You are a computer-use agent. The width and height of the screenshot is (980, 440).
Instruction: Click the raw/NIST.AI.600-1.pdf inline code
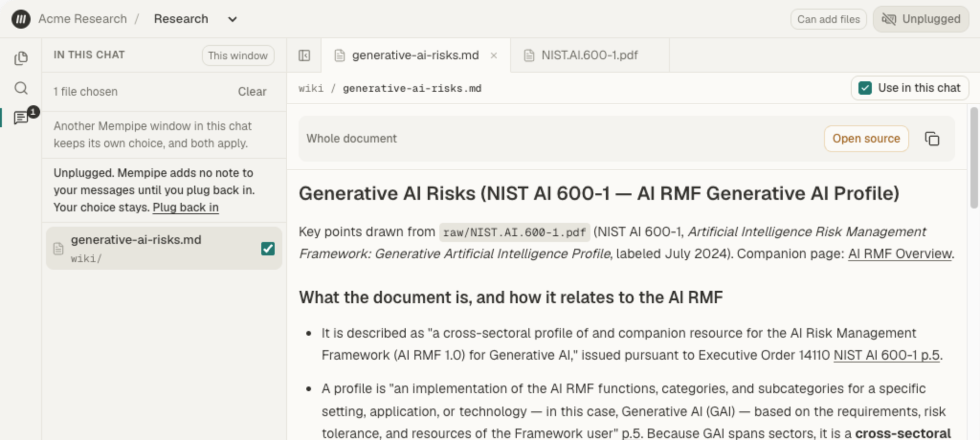(514, 232)
